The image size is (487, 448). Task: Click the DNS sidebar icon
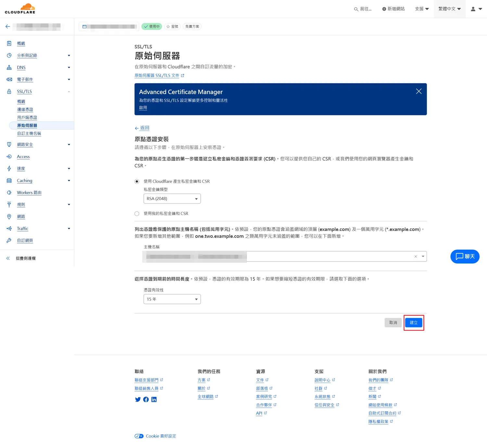[x=9, y=68]
